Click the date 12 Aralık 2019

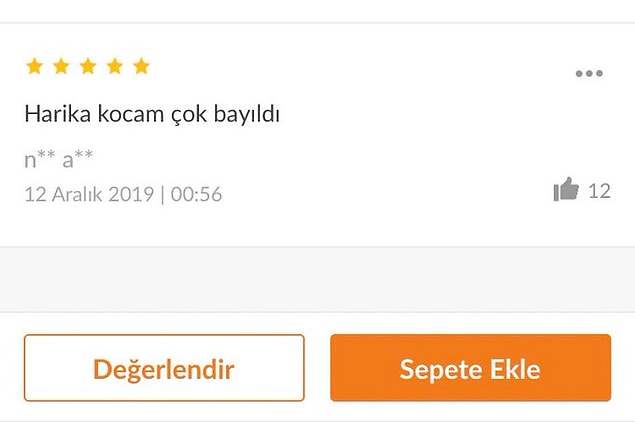tap(89, 194)
